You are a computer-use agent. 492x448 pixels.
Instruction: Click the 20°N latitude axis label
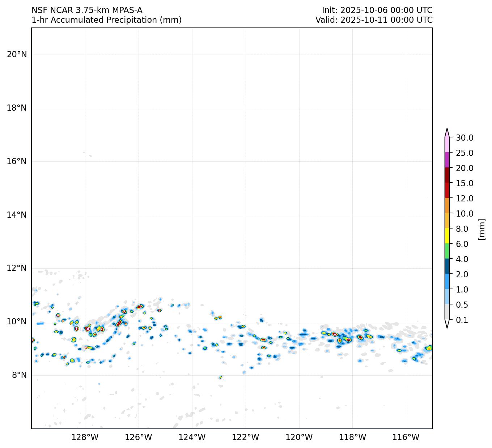(17, 54)
